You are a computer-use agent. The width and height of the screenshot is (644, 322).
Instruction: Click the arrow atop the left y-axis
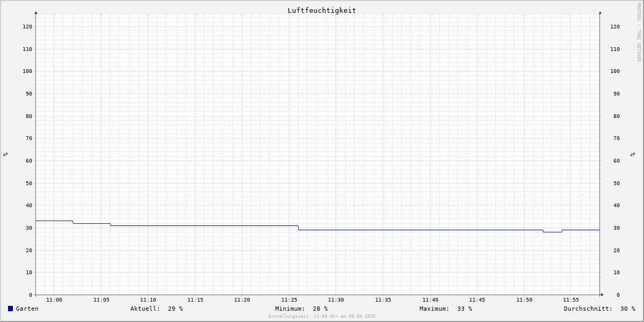click(36, 12)
